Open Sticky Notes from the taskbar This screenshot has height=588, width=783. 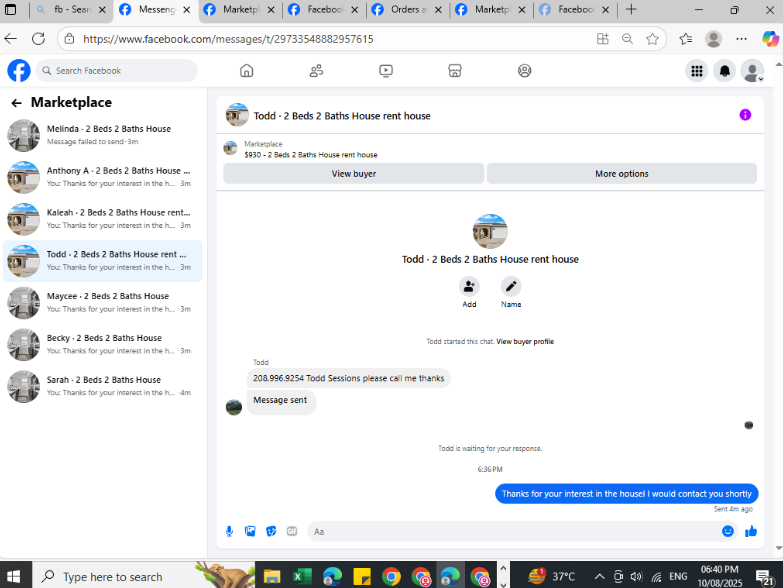pyautogui.click(x=362, y=577)
